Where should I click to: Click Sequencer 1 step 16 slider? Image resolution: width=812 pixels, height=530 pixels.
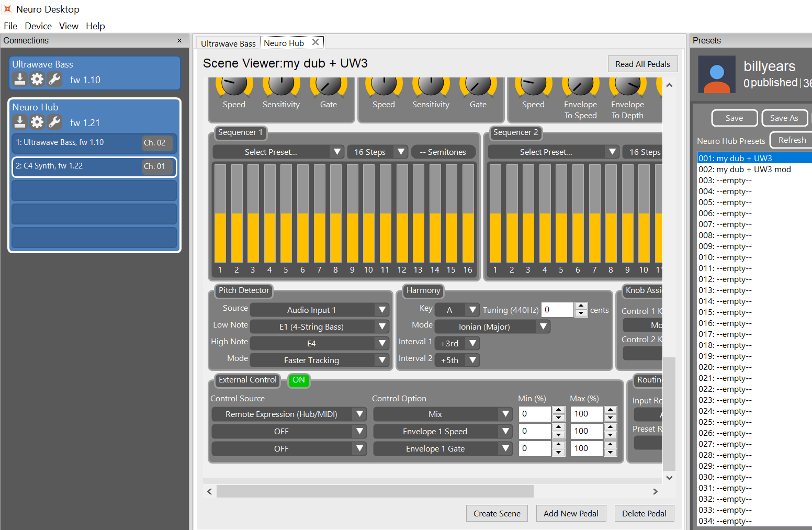point(468,213)
